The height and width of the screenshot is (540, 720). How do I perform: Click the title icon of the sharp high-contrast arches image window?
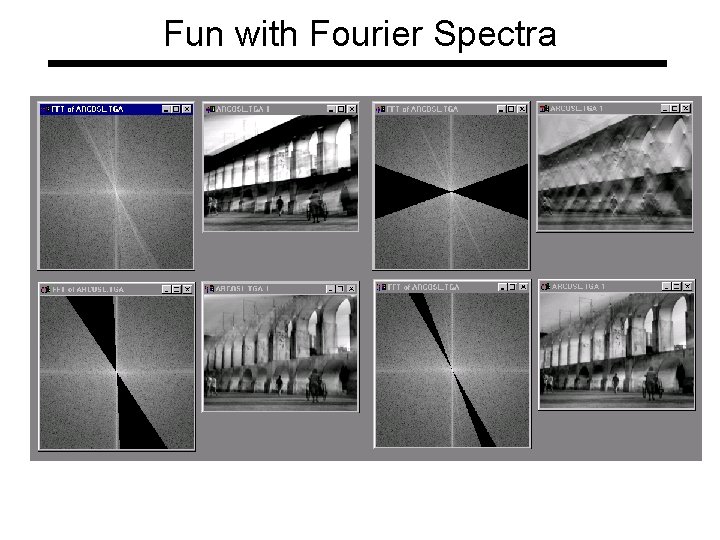click(x=210, y=109)
